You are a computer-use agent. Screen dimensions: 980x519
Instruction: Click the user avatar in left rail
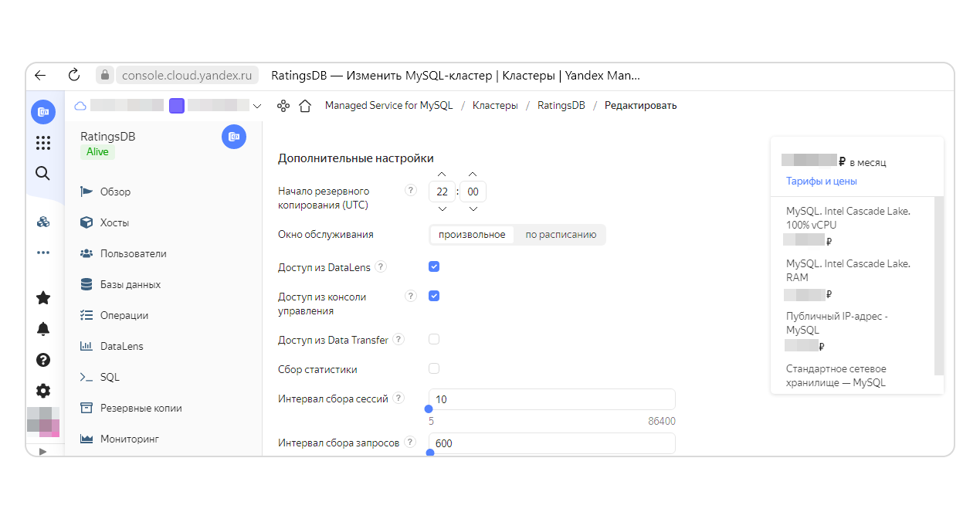pyautogui.click(x=43, y=421)
